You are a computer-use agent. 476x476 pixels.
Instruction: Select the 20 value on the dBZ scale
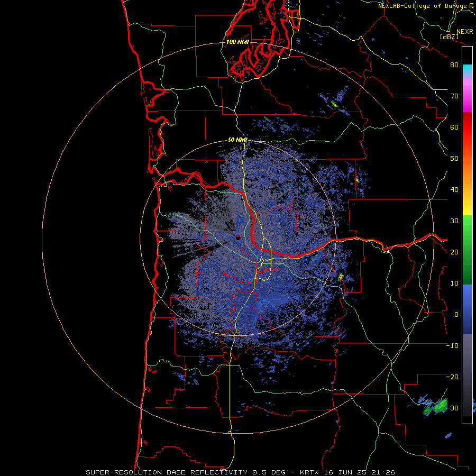(x=454, y=252)
